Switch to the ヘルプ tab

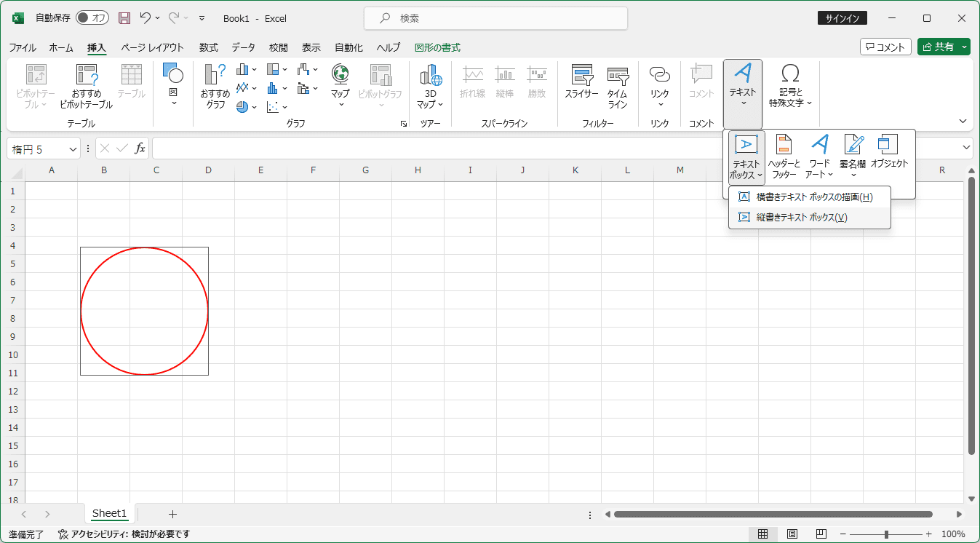click(x=389, y=48)
